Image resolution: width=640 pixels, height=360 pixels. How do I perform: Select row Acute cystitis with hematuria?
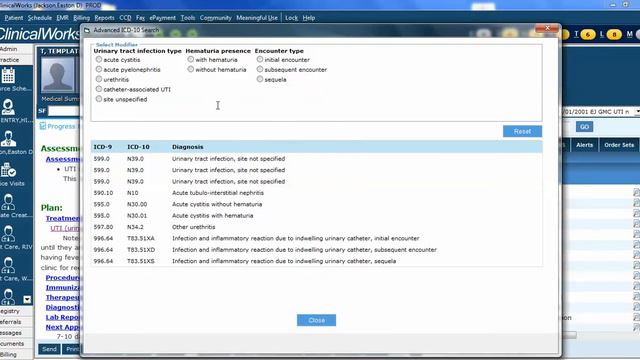coord(317,216)
